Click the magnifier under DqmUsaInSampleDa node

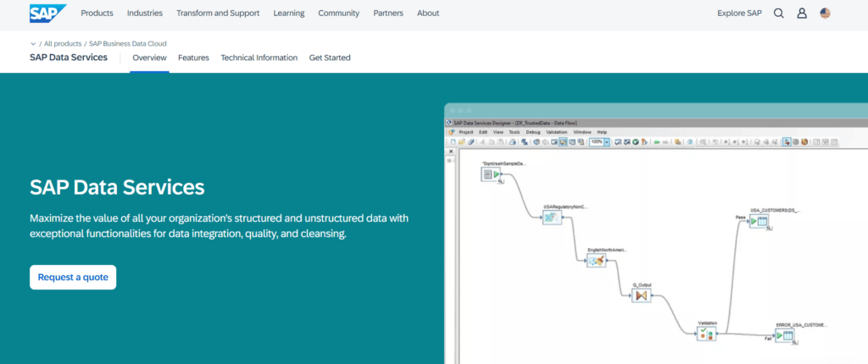(500, 181)
